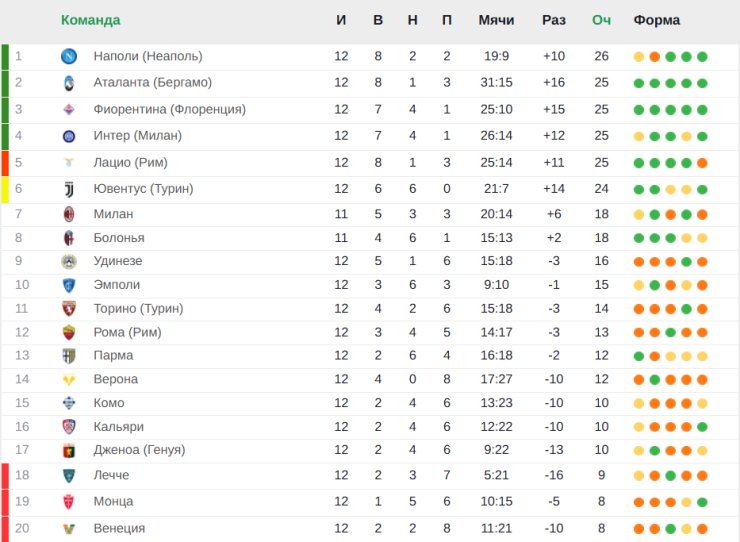This screenshot has width=740, height=542.
Task: Click the Форма column header
Action: 656,20
